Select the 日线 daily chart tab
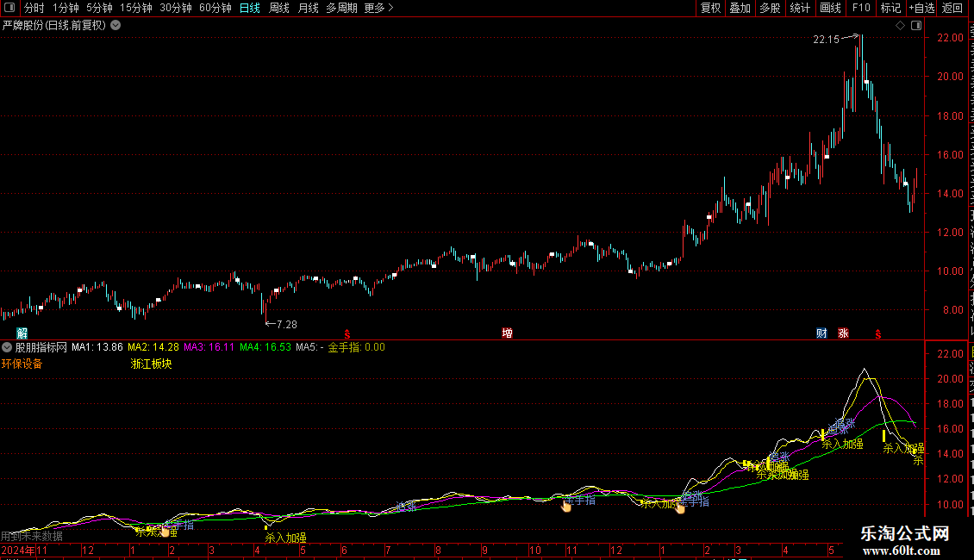Screen dimensions: 974x560 [x=250, y=8]
